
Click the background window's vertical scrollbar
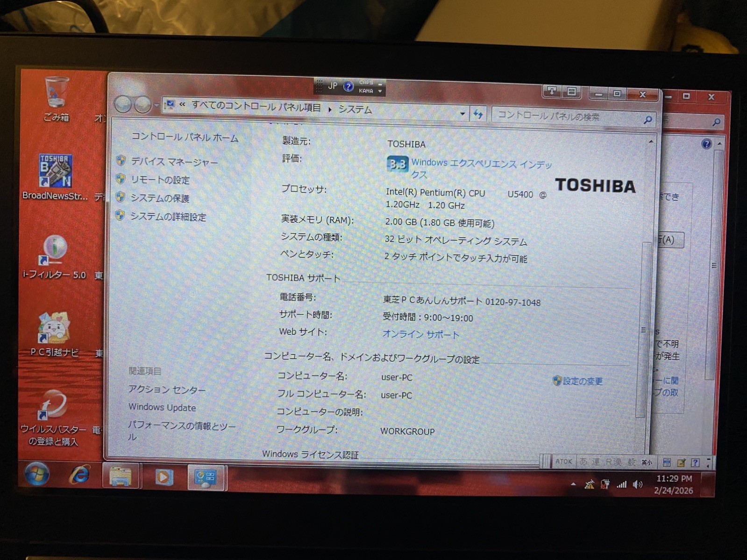click(x=714, y=264)
